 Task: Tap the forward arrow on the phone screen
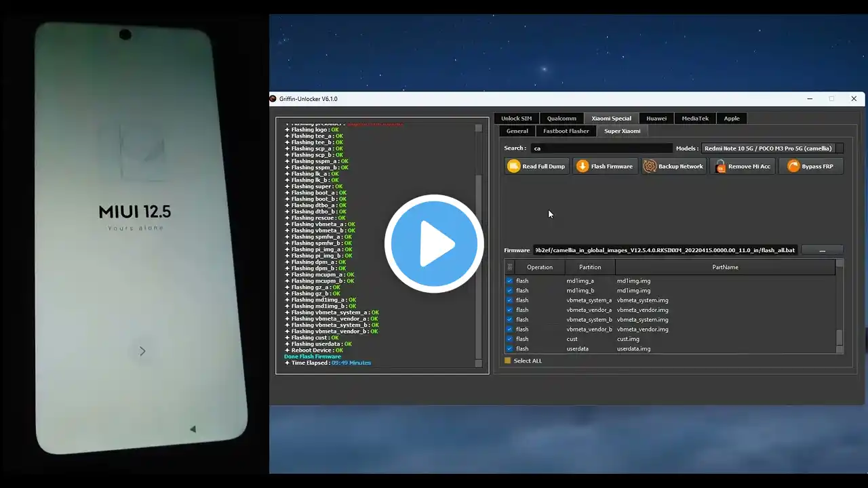coord(142,351)
